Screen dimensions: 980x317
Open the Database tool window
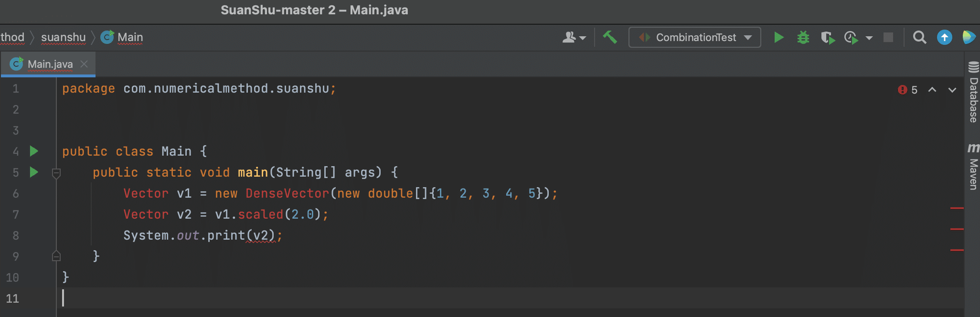coord(973,92)
